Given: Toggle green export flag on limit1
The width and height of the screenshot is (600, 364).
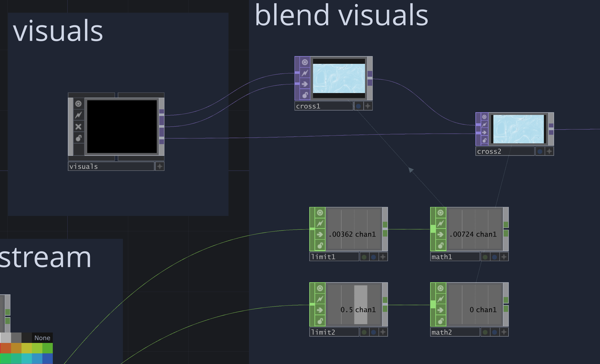Looking at the screenshot, I should 364,257.
